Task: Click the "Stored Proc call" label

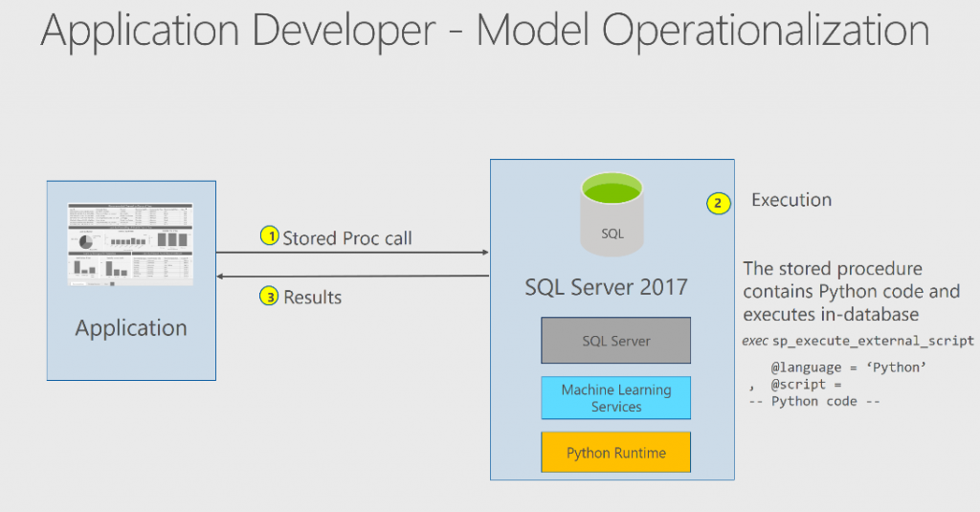Action: pyautogui.click(x=347, y=237)
